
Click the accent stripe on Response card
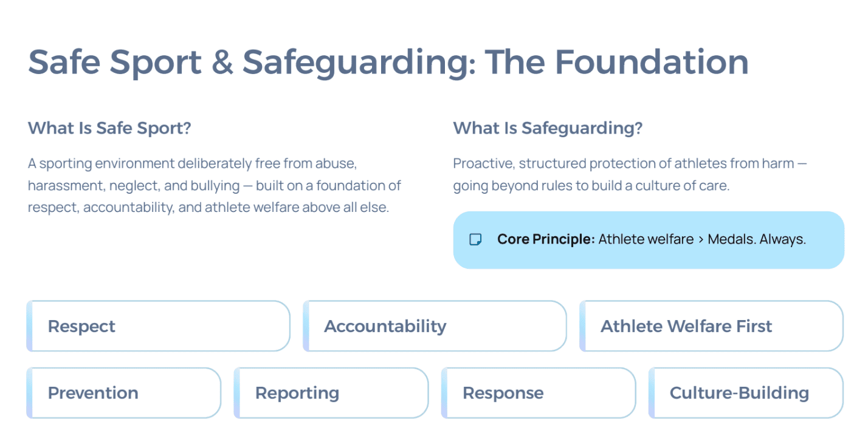tap(444, 393)
